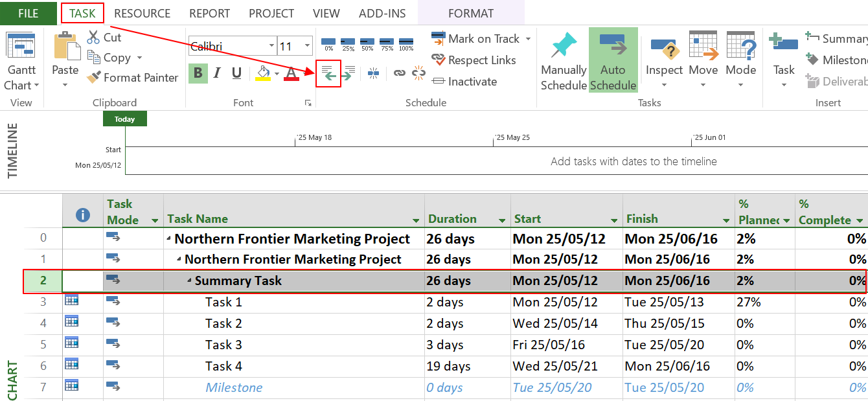Switch the task to Manually Schedule

(x=564, y=61)
